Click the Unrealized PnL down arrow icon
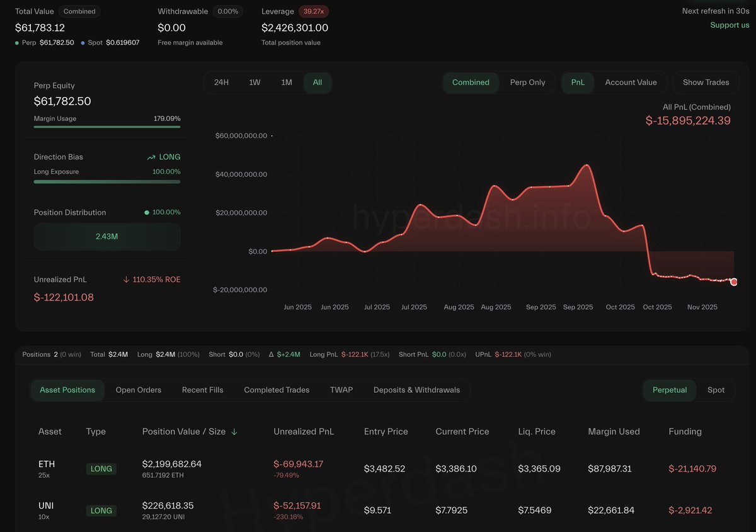The height and width of the screenshot is (532, 756). tap(126, 280)
